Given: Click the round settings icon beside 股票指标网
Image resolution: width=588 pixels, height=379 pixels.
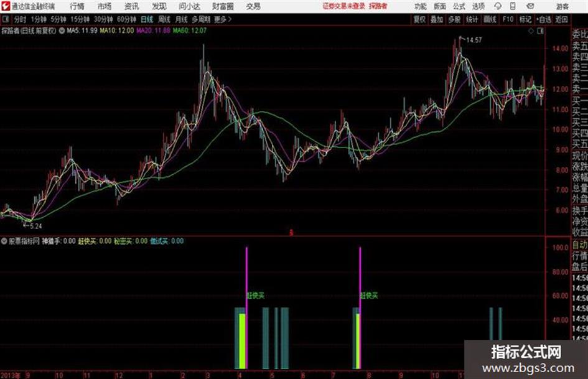Looking at the screenshot, I should 4,241.
